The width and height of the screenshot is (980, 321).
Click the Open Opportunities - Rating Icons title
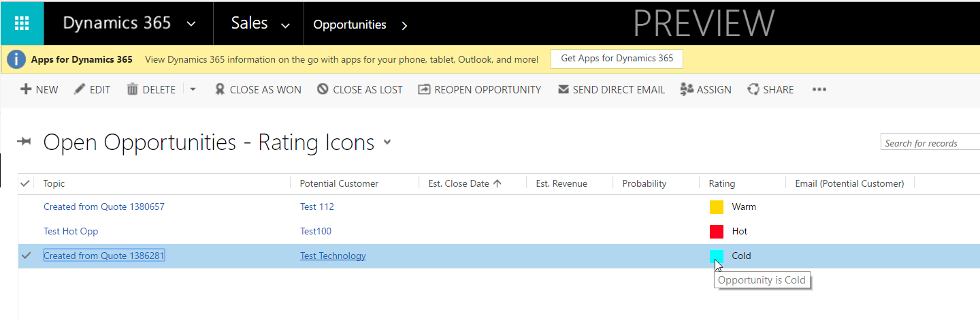pyautogui.click(x=209, y=142)
